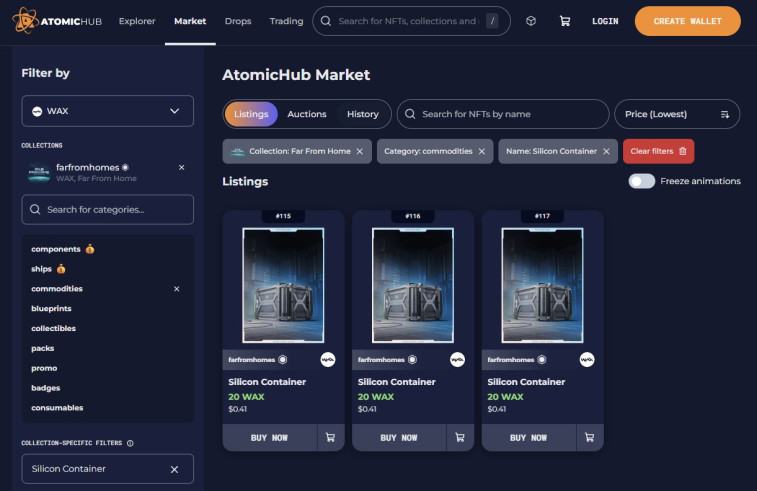
Task: Toggle Freeze animations switch
Action: [642, 181]
